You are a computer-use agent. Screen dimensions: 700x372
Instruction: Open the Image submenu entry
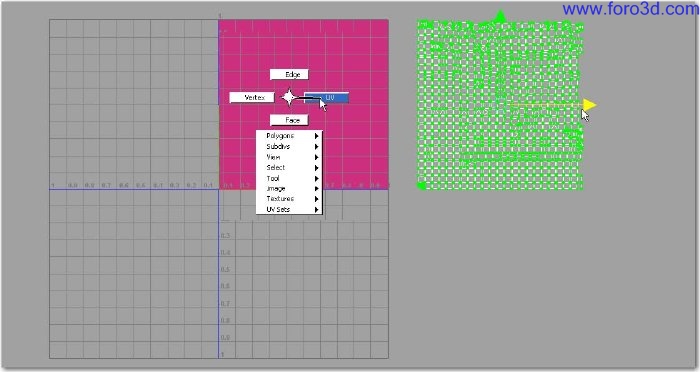click(x=289, y=188)
